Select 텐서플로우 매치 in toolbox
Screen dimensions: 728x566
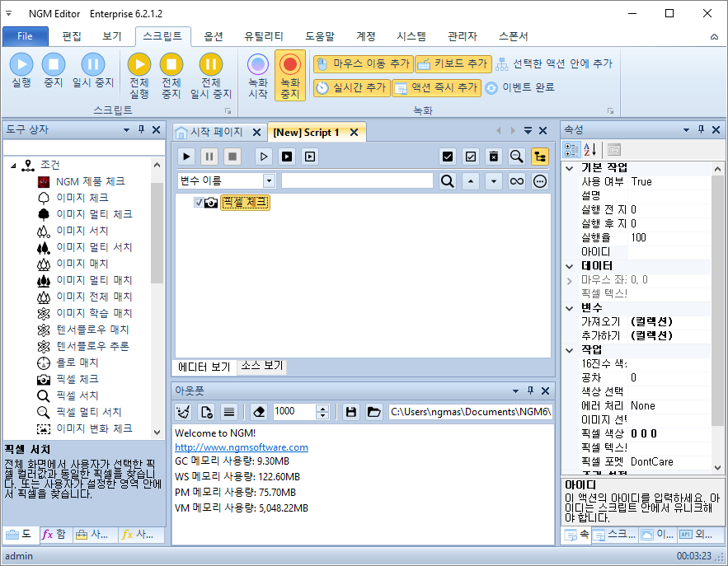[x=92, y=330]
